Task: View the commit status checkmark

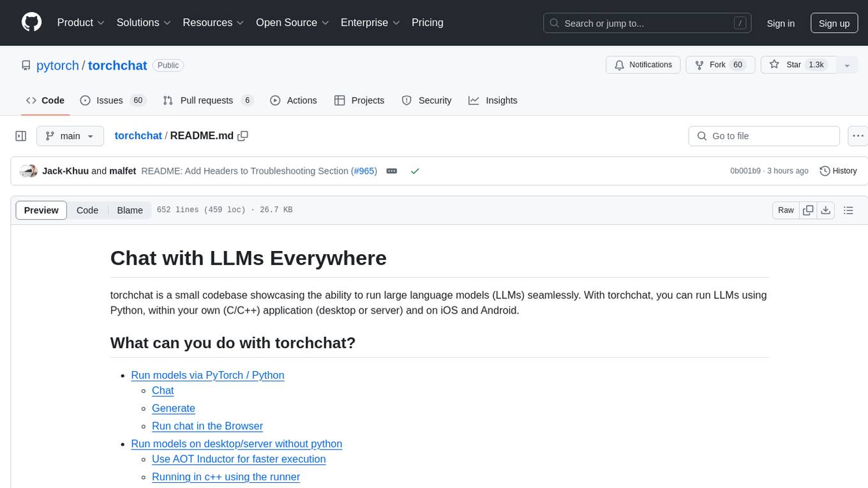Action: click(415, 171)
